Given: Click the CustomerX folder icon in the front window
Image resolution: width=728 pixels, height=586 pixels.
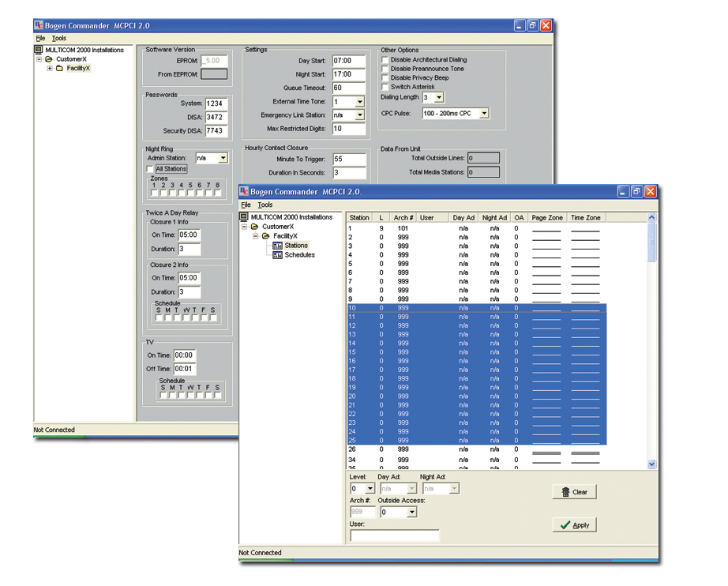Looking at the screenshot, I should point(254,227).
